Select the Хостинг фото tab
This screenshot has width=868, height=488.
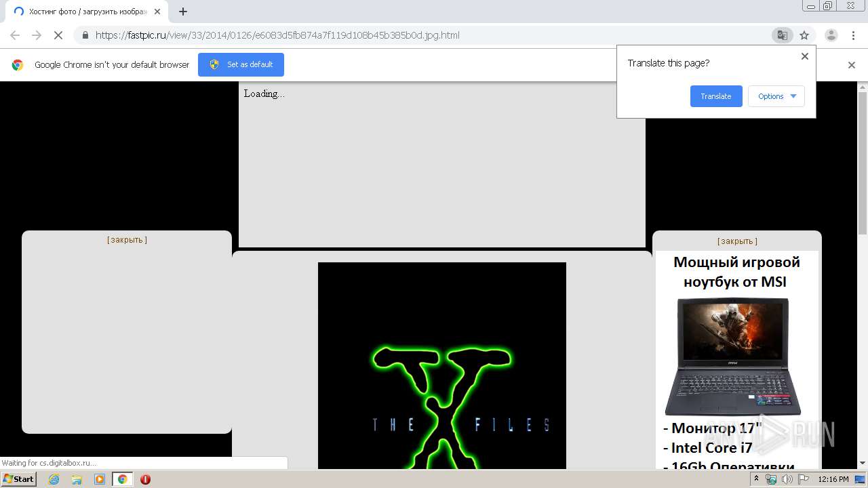(85, 12)
